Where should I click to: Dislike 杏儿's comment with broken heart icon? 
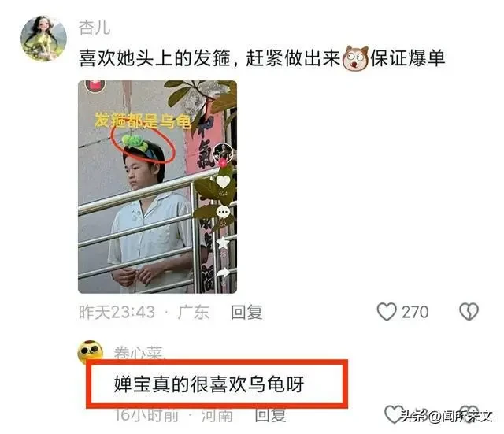pyautogui.click(x=469, y=312)
